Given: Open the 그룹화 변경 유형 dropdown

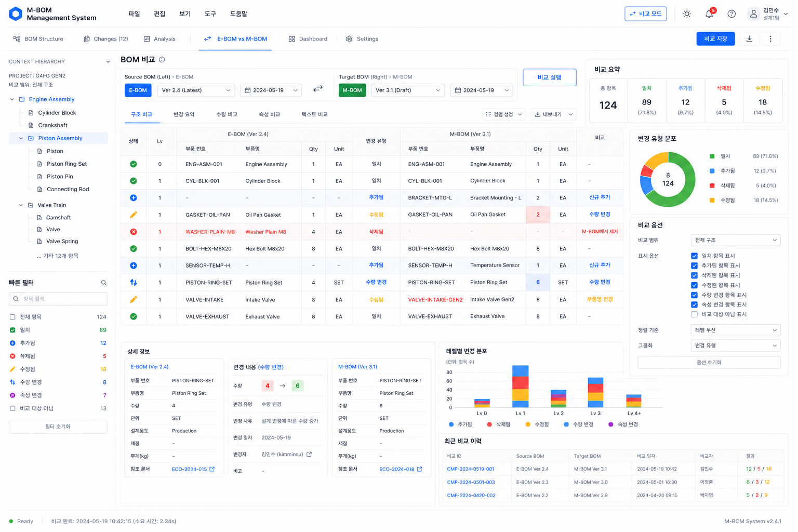Looking at the screenshot, I should 736,345.
